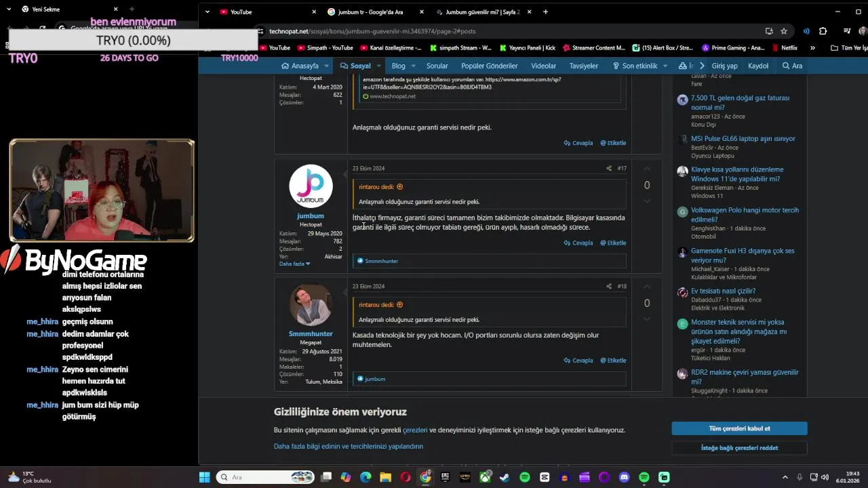Click the Smmmhunter user avatar
Screen dimensions: 868x488
pos(311,304)
